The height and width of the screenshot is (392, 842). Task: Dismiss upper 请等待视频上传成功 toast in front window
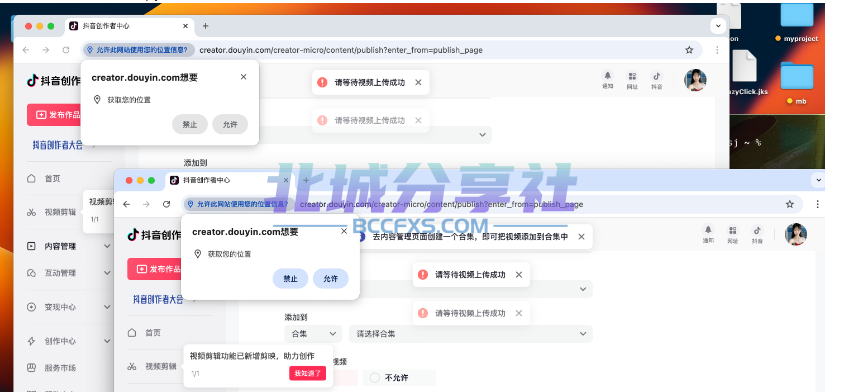[x=518, y=274]
